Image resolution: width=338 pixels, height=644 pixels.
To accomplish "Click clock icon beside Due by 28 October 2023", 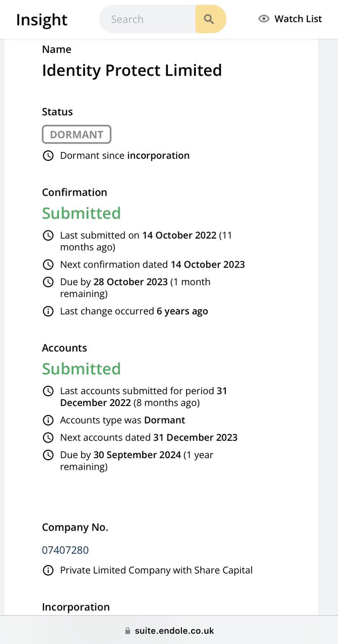I will 48,282.
